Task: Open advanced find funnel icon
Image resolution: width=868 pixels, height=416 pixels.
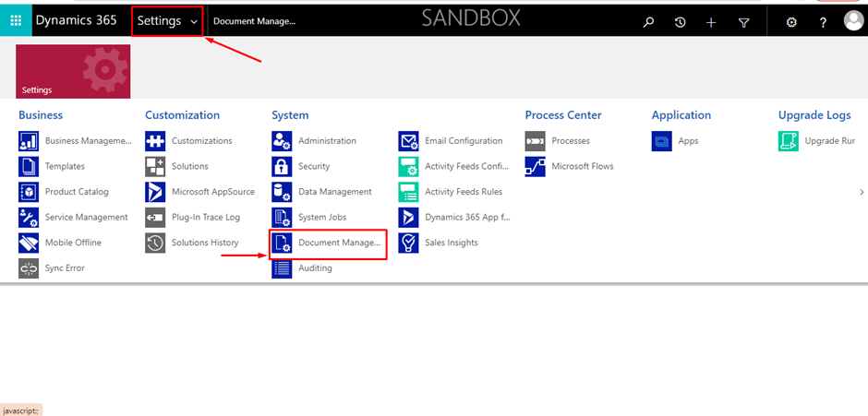Action: click(744, 22)
